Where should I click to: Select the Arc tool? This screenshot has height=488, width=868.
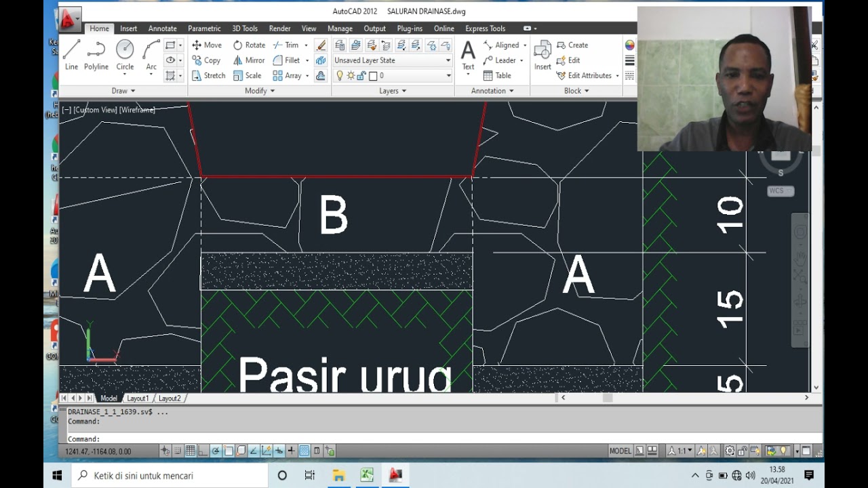point(151,55)
